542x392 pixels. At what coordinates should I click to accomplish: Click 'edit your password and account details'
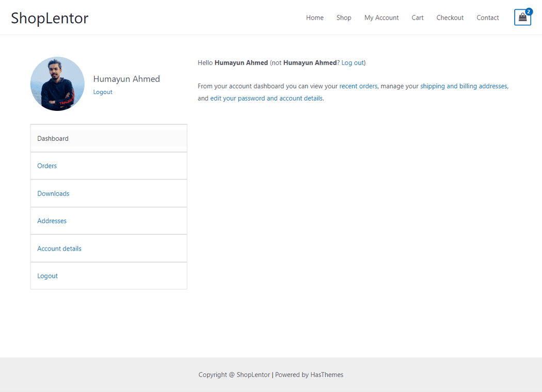click(x=266, y=98)
